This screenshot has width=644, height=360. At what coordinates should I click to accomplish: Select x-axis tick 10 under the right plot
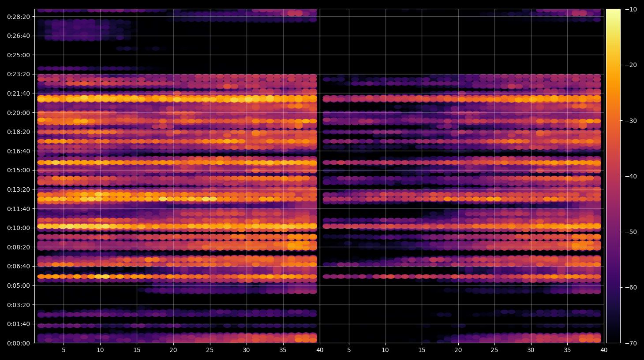386,350
